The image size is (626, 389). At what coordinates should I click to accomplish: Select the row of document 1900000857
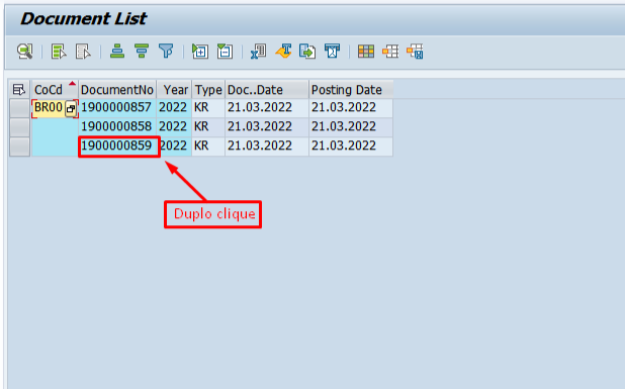click(x=19, y=108)
